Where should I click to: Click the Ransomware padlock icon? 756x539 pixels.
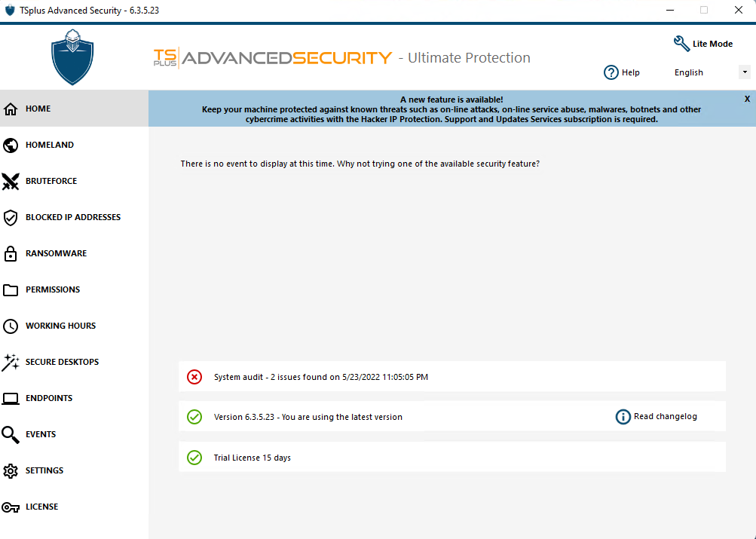point(10,253)
